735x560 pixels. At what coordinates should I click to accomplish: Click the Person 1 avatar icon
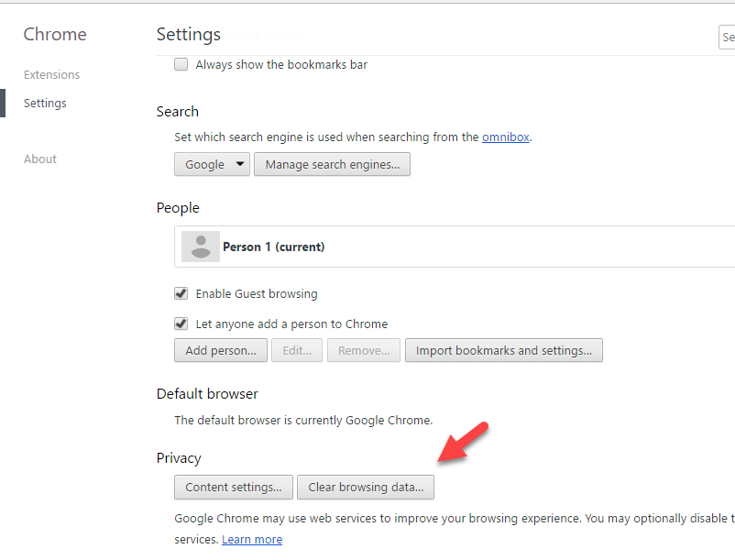pyautogui.click(x=201, y=247)
